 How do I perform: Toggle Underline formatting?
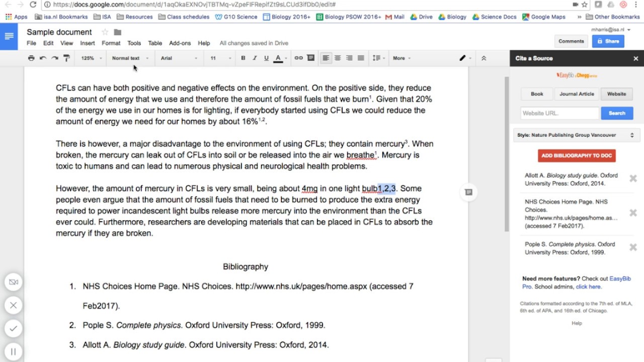click(x=266, y=58)
